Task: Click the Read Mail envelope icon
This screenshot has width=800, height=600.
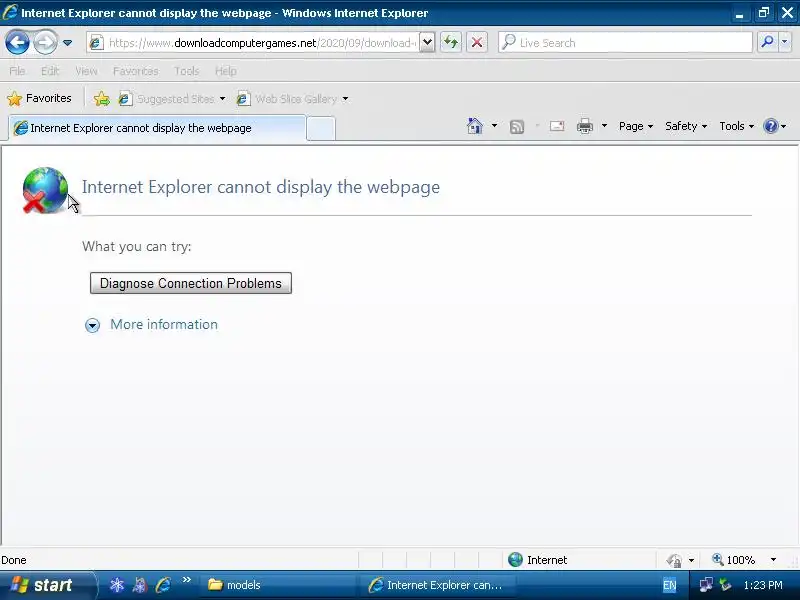Action: tap(557, 126)
